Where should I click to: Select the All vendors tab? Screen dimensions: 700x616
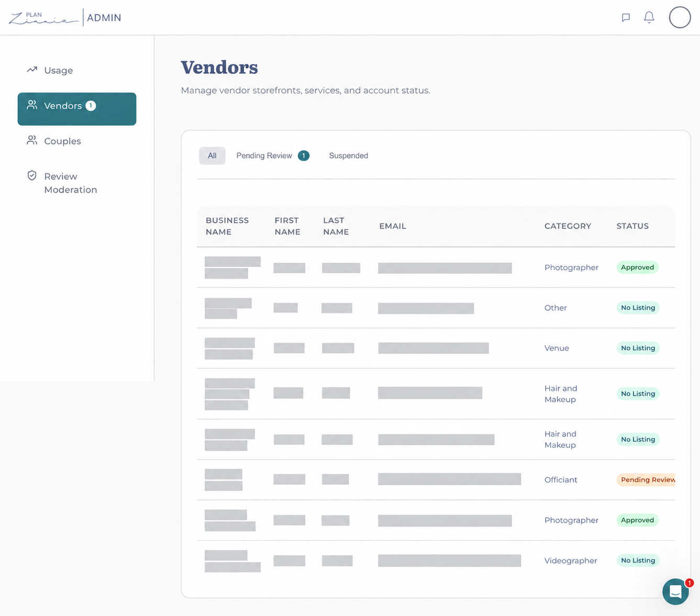click(x=212, y=155)
